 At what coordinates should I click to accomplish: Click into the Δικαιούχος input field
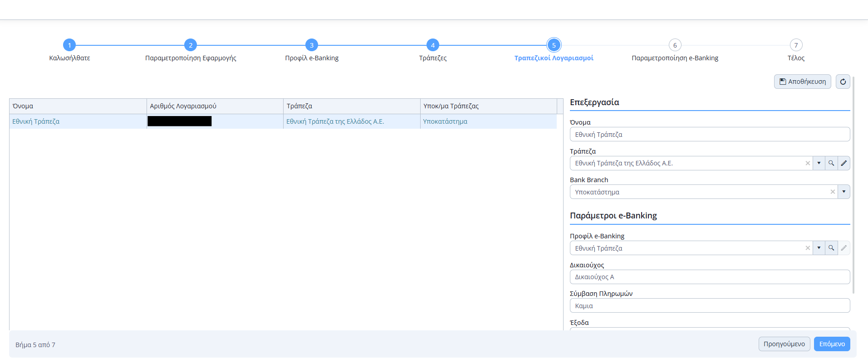(709, 277)
